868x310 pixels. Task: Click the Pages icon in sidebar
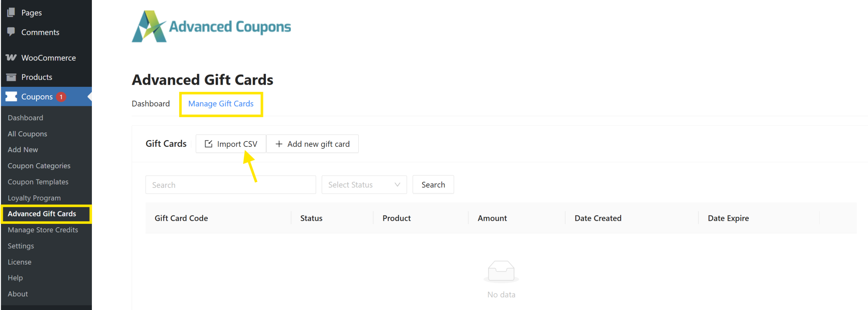coord(11,13)
